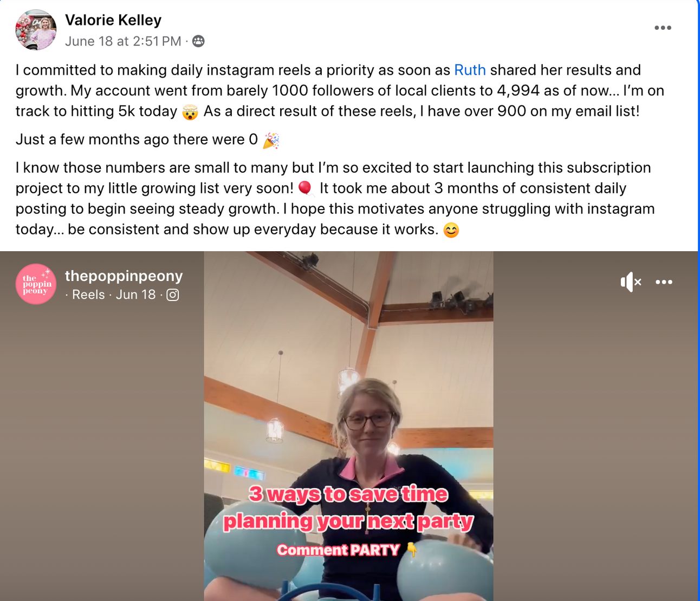
Task: Open the post options three-dot menu
Action: pos(663,28)
